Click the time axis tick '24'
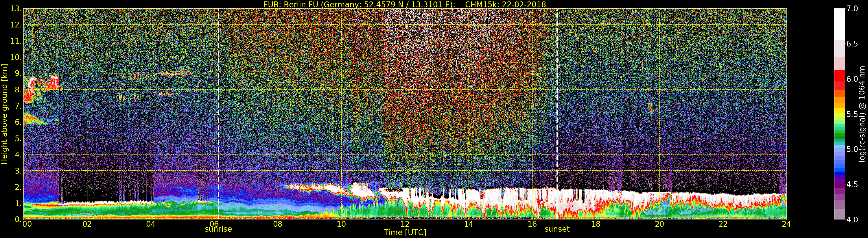 pyautogui.click(x=786, y=224)
